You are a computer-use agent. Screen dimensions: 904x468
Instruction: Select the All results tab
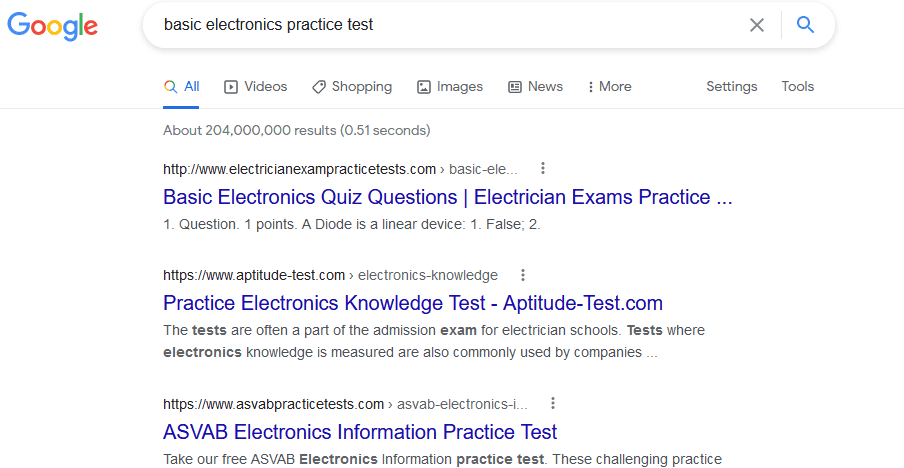(x=181, y=87)
